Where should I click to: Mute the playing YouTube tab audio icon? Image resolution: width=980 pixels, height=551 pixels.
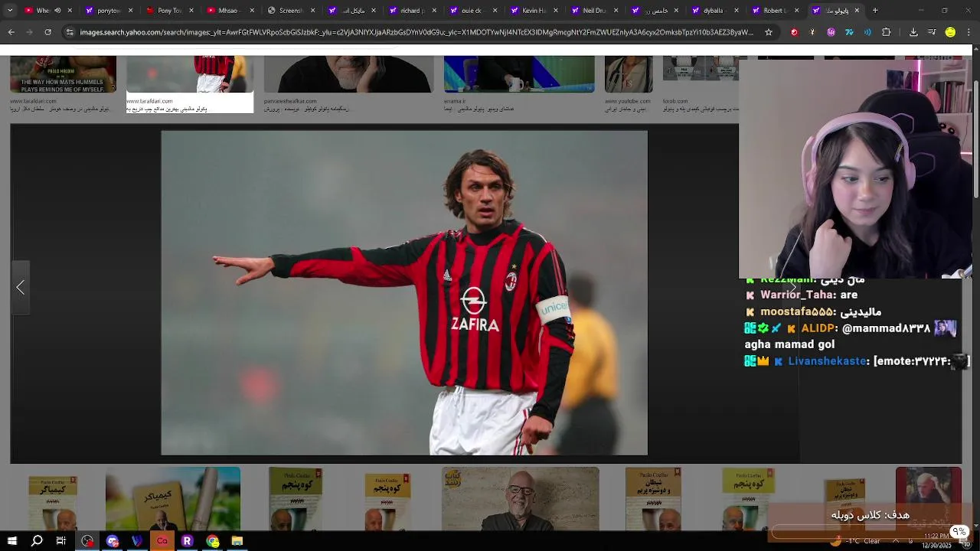click(x=57, y=11)
